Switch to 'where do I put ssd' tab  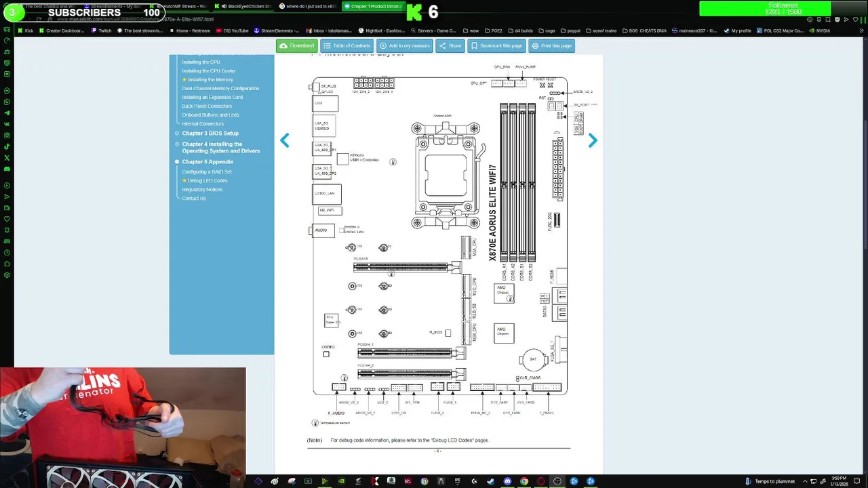[308, 6]
